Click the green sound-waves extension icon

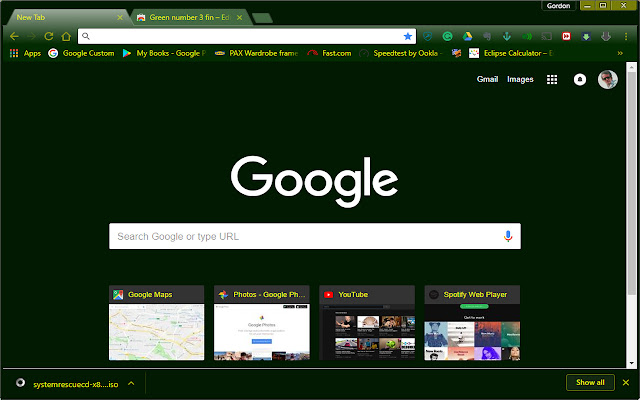coord(527,36)
